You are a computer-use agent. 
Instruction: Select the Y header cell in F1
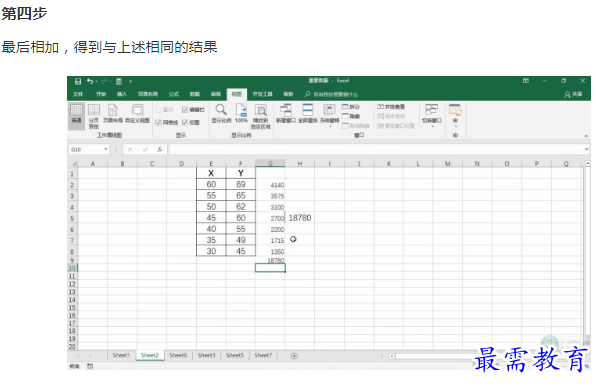click(241, 173)
